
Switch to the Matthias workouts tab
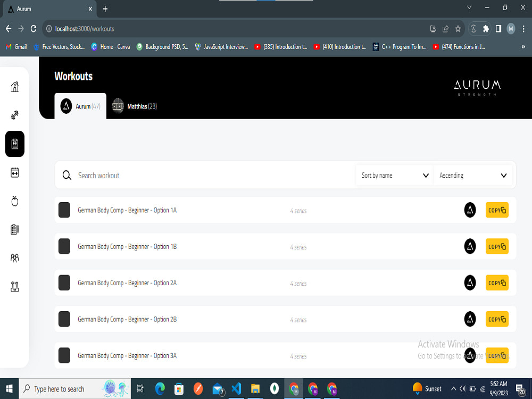[x=135, y=106]
